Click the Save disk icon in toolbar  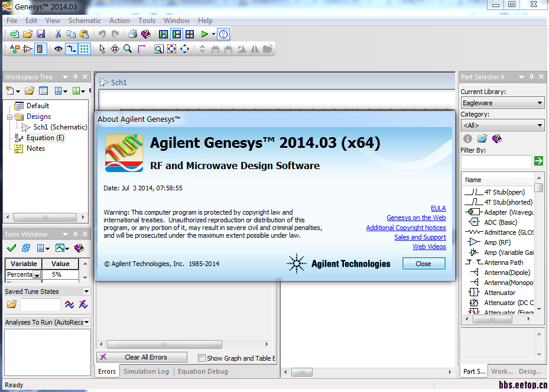(41, 34)
